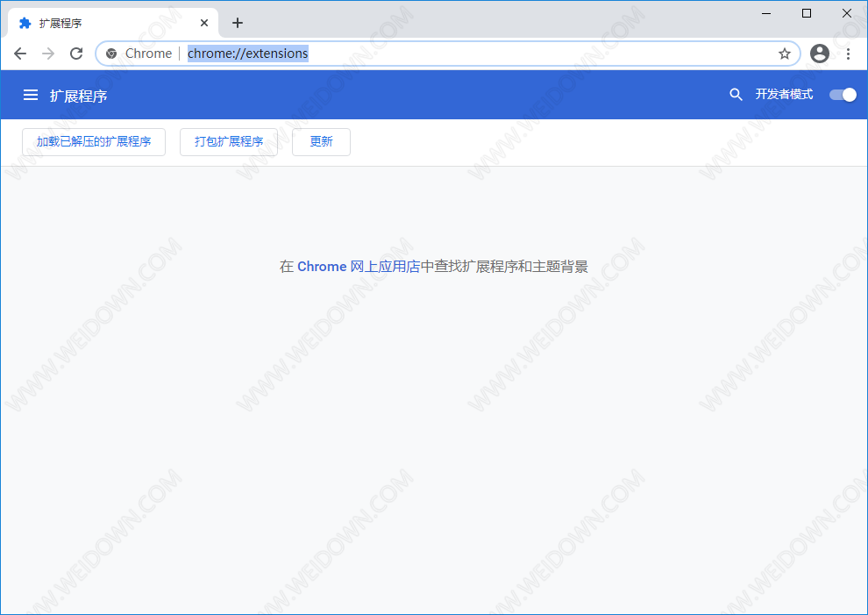Bookmark this page with the star icon

(x=785, y=54)
